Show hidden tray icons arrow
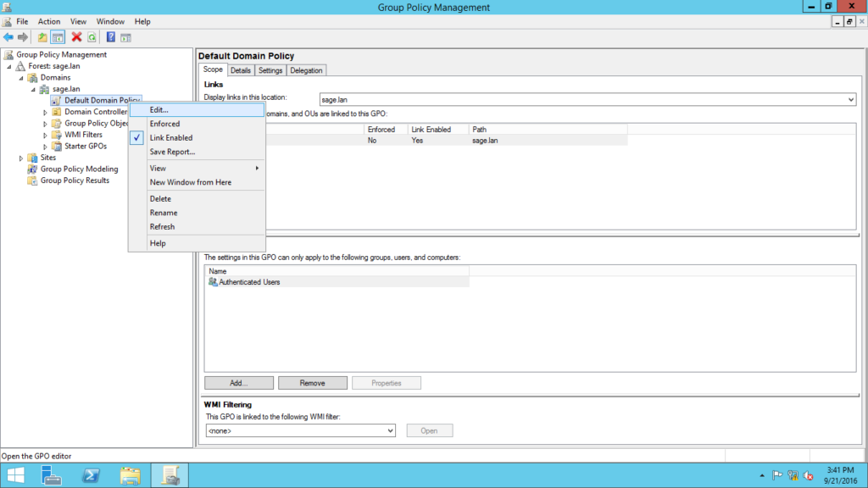 coord(762,475)
